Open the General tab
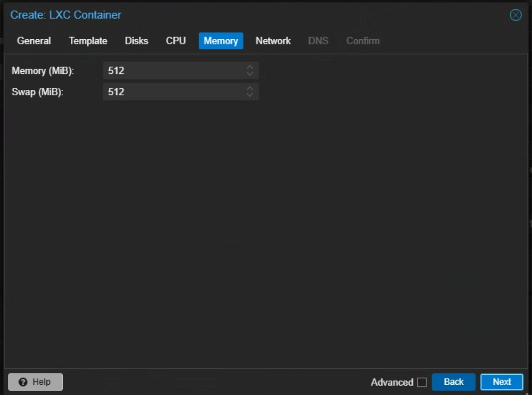 pos(34,41)
